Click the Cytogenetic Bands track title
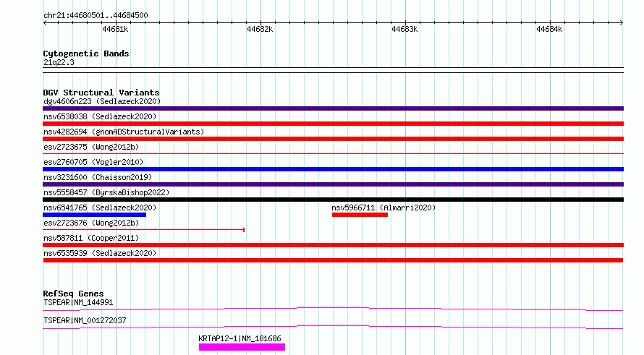The height and width of the screenshot is (355, 644). click(86, 54)
